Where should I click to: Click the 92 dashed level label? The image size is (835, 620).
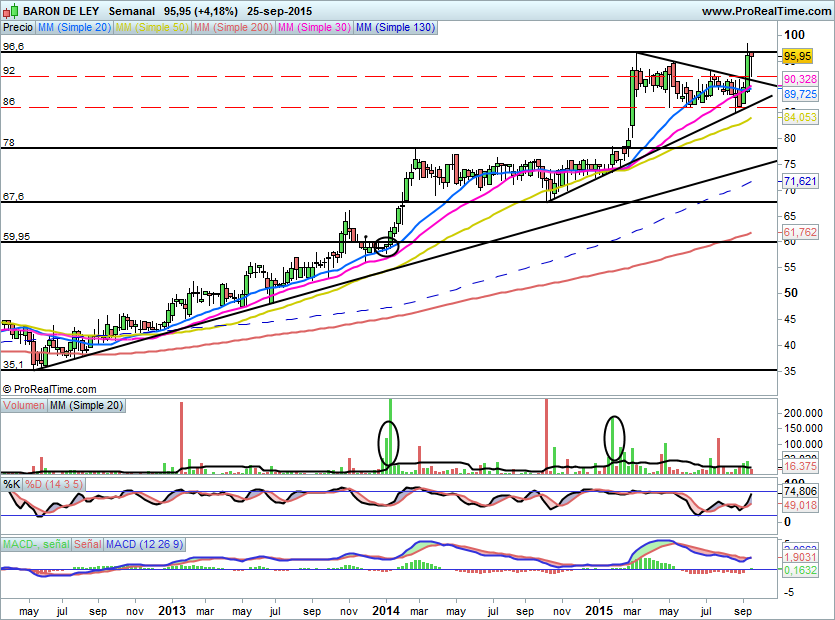[x=9, y=71]
